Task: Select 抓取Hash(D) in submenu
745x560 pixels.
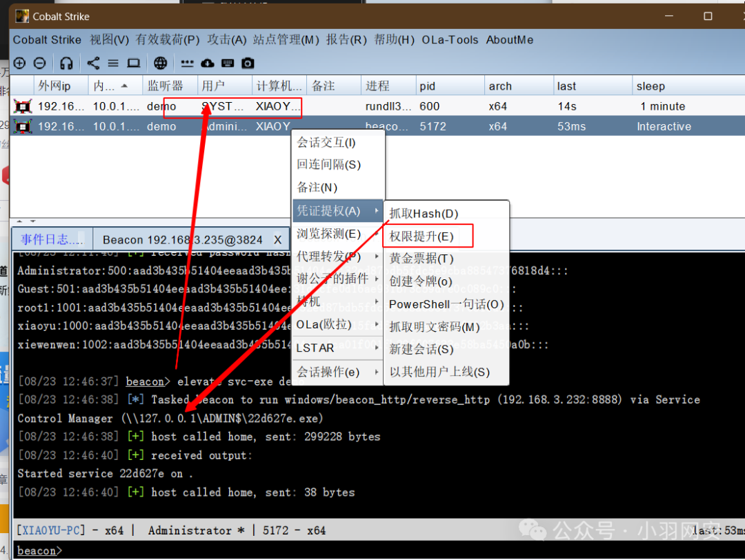Action: [x=446, y=214]
